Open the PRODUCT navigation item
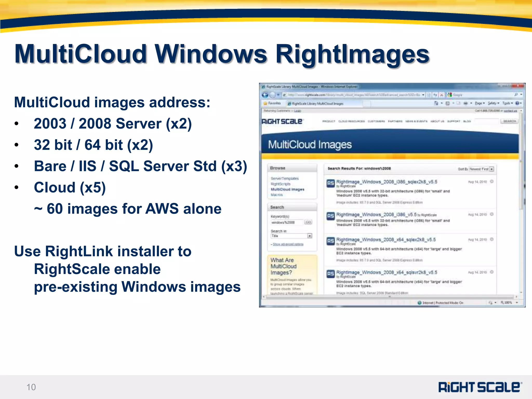 point(329,121)
